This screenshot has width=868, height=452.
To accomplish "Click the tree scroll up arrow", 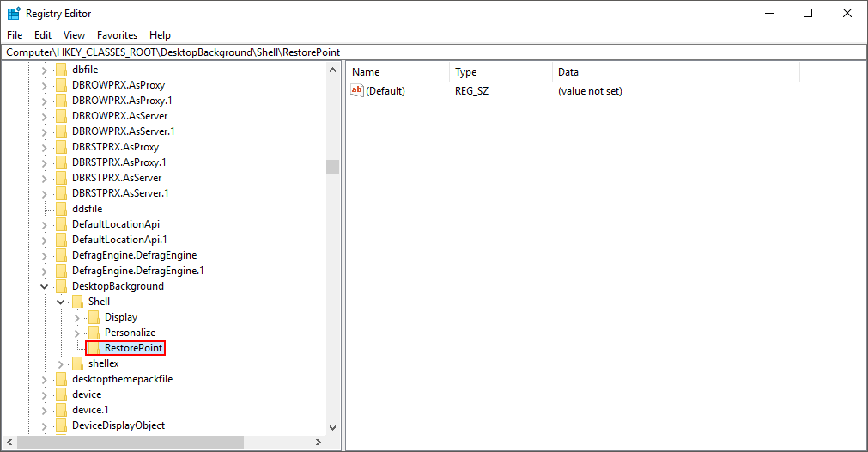I will [333, 70].
